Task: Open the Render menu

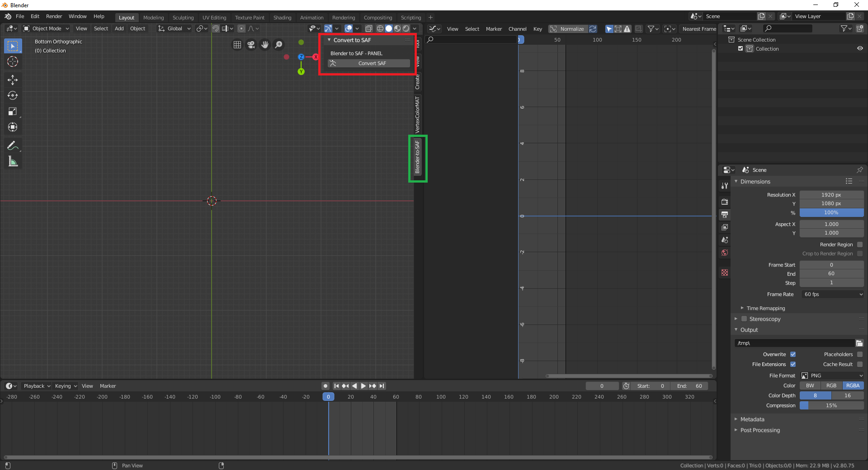Action: click(54, 16)
